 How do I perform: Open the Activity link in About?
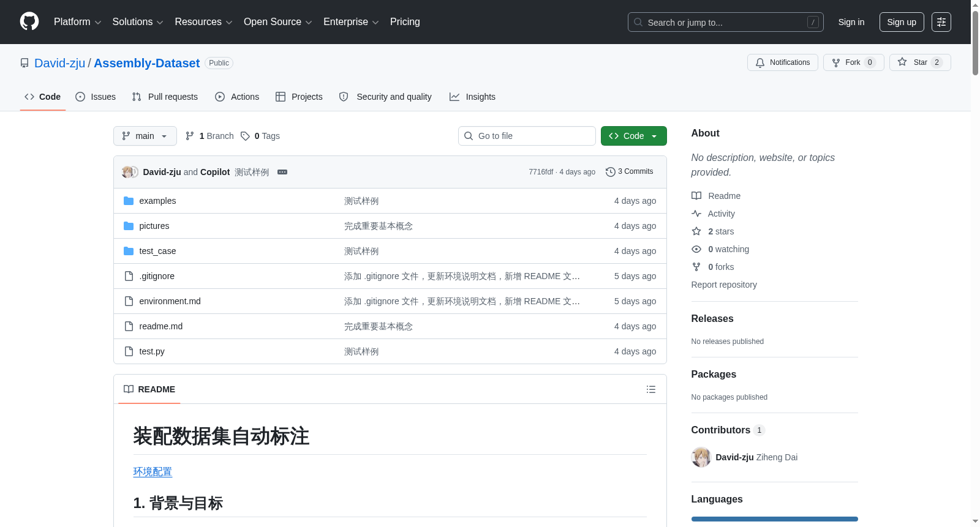(714, 214)
